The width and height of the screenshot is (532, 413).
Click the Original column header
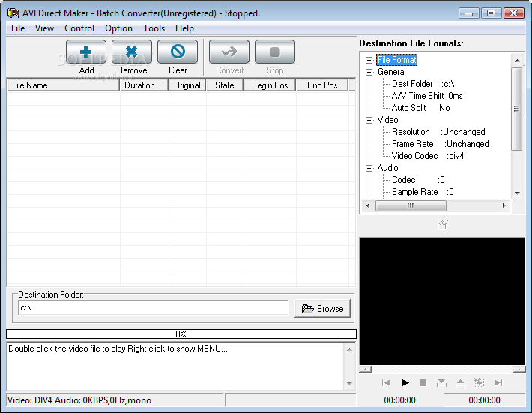pos(187,85)
